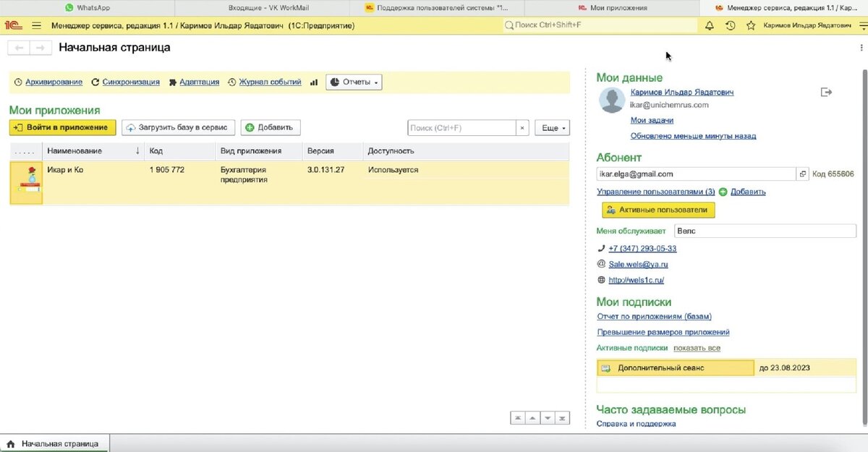Click the ikar.elga@gmail.com subscriber field
Viewport: 868px width, 452px height.
click(697, 174)
